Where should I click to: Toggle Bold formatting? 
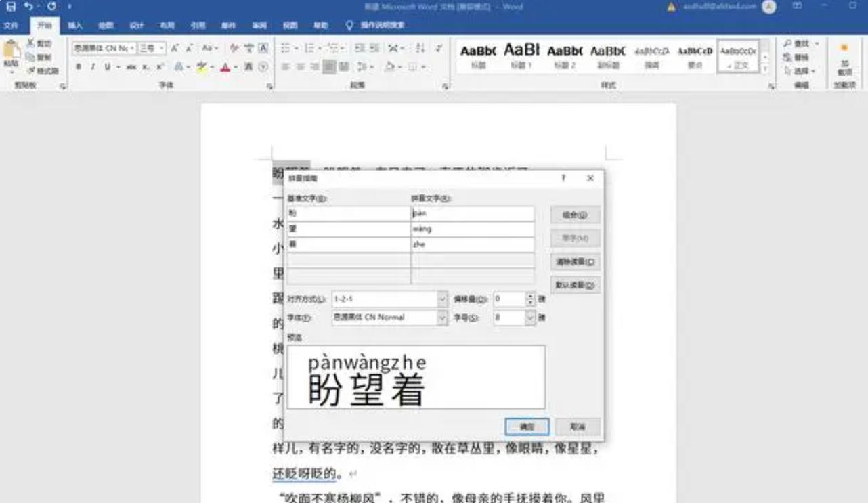pos(79,67)
